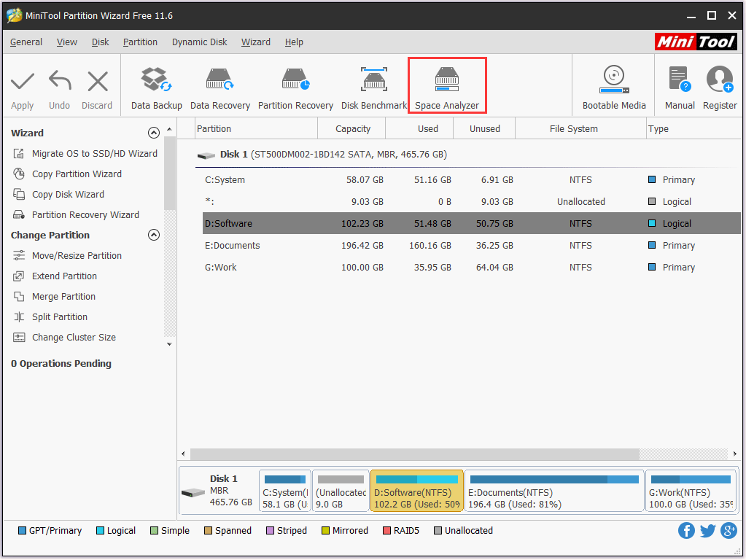
Task: Open the MiniTool Twitter page
Action: click(707, 531)
